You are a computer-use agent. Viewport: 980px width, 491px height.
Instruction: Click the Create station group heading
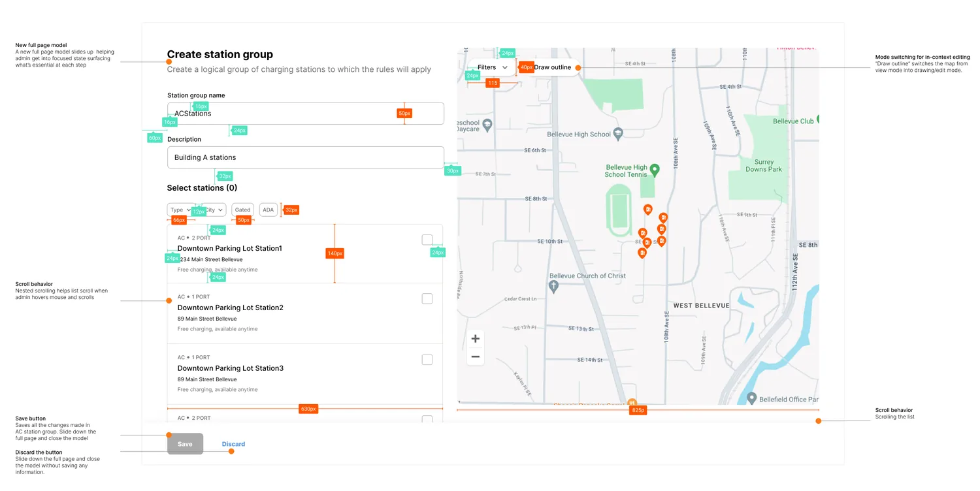[220, 55]
